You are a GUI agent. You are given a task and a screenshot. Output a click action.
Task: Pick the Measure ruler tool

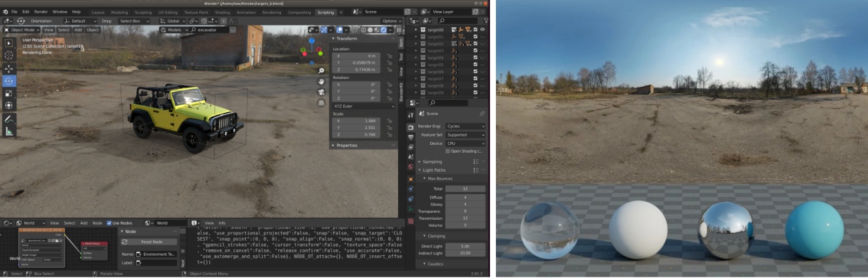[x=9, y=132]
